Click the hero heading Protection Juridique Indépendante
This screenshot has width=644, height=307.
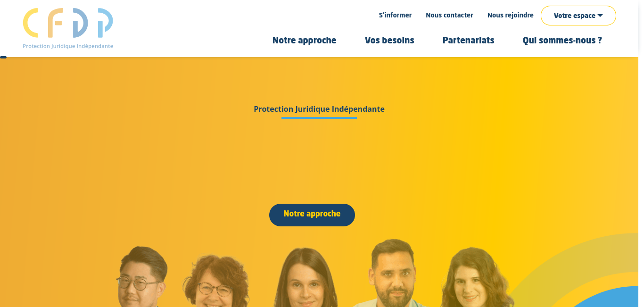[x=319, y=109]
